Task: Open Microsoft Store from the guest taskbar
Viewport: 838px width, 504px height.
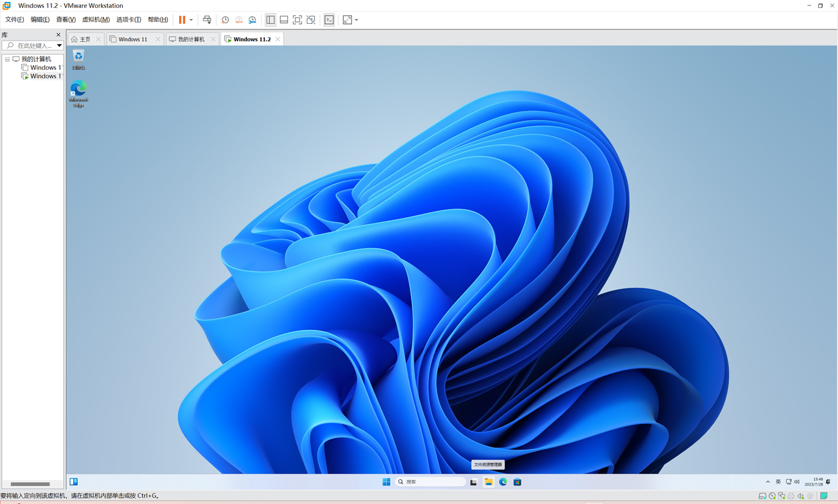Action: tap(517, 482)
